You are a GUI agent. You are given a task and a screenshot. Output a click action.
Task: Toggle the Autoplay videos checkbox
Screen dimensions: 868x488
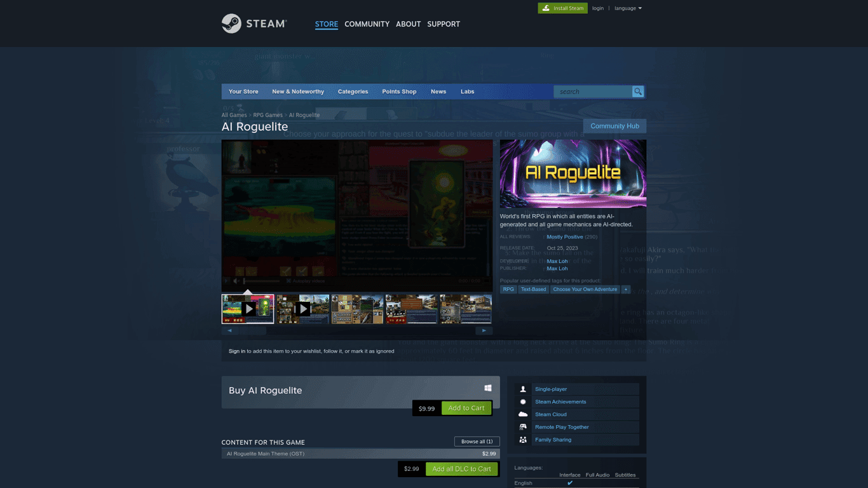click(288, 281)
